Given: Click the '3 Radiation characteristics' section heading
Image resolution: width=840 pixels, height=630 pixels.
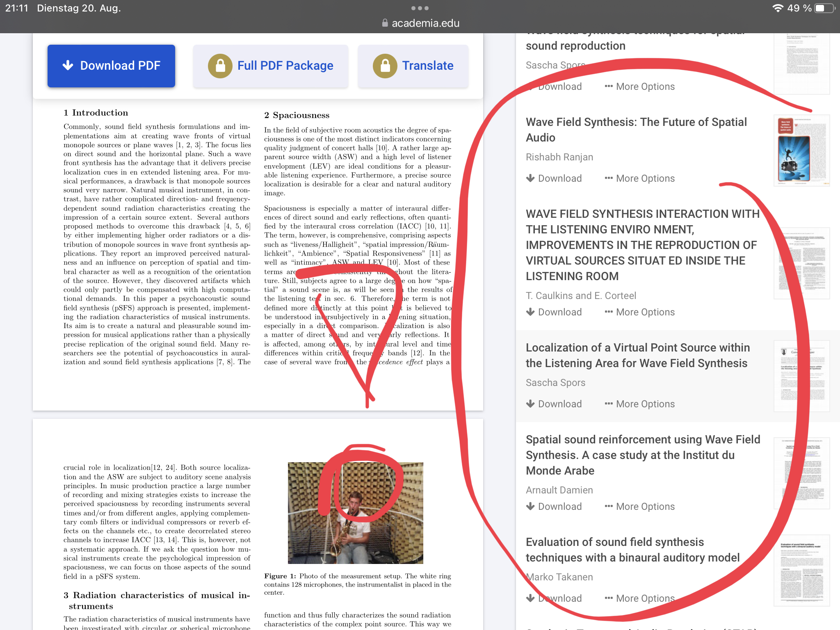Looking at the screenshot, I should click(157, 600).
